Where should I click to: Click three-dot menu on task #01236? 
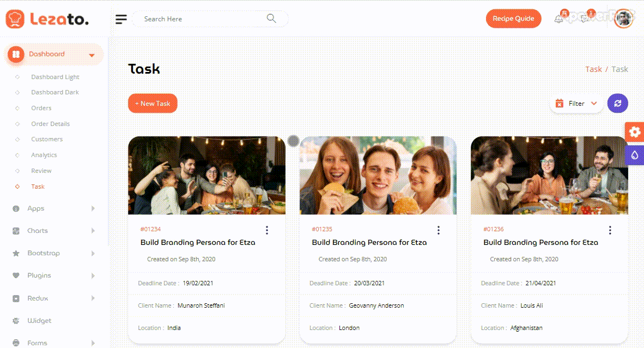point(610,230)
